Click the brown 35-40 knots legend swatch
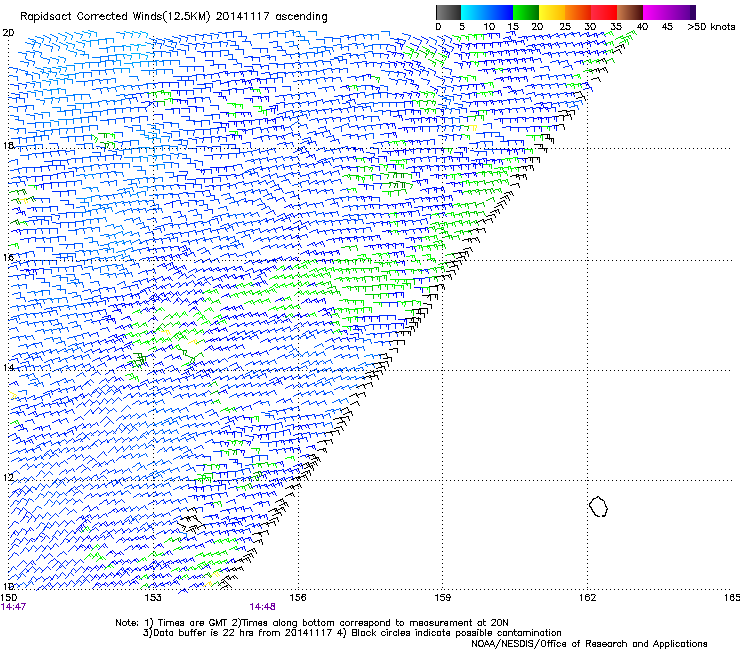 630,12
